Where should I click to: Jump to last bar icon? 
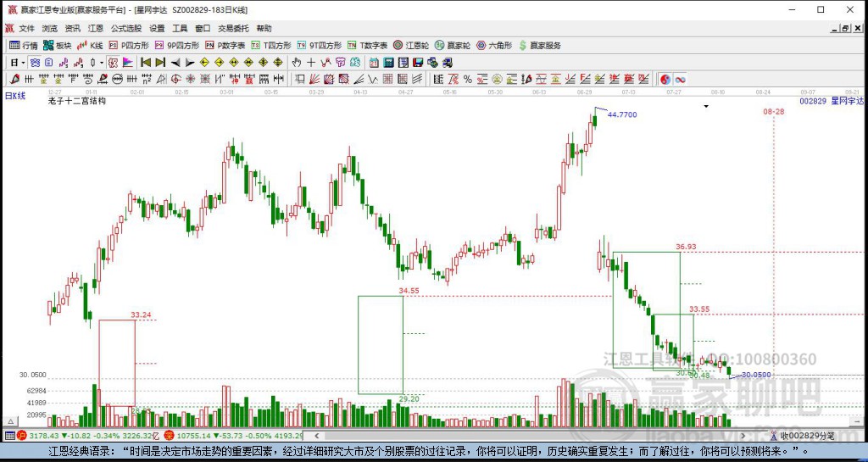(160, 63)
